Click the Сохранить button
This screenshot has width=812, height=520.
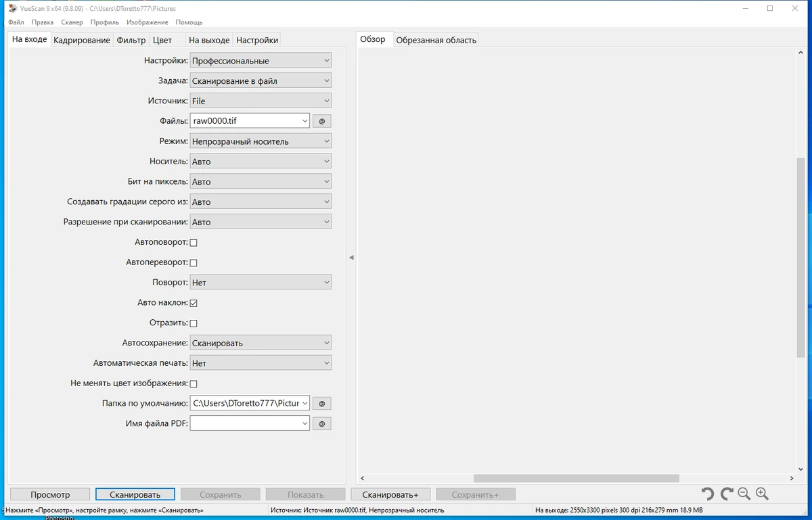tap(221, 494)
